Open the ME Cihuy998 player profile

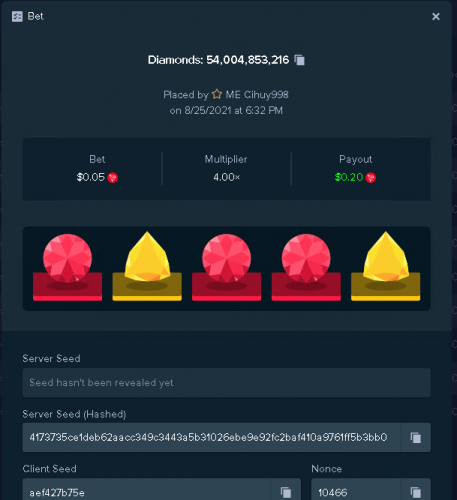(x=257, y=95)
